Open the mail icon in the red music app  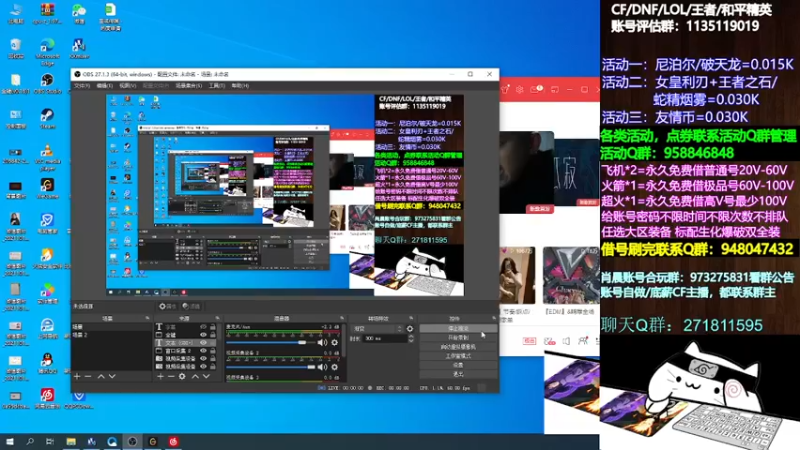point(536,89)
